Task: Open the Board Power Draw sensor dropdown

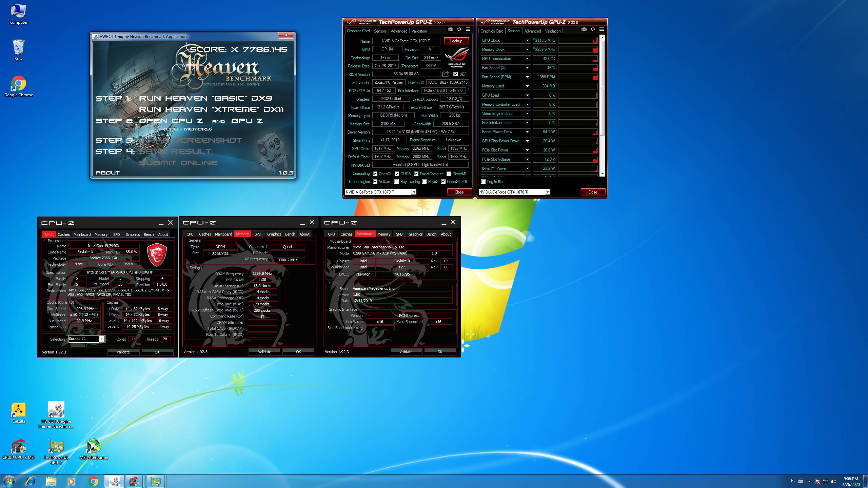Action: pyautogui.click(x=527, y=132)
